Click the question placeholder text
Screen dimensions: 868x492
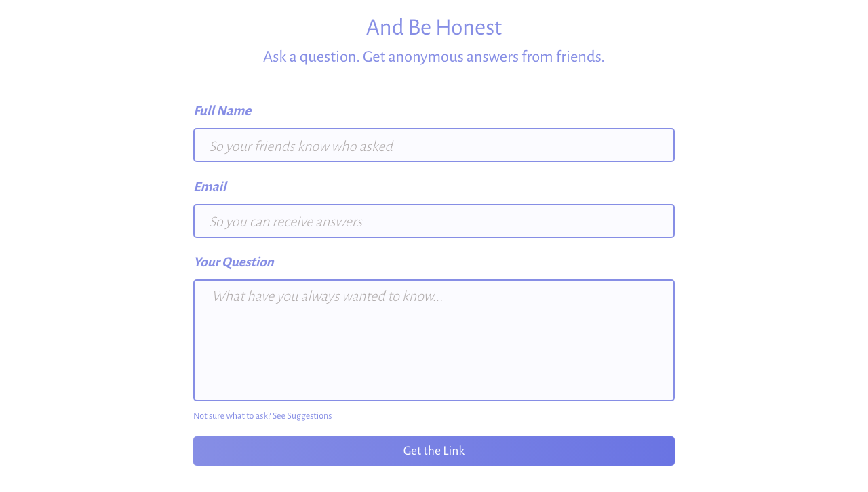tap(327, 296)
